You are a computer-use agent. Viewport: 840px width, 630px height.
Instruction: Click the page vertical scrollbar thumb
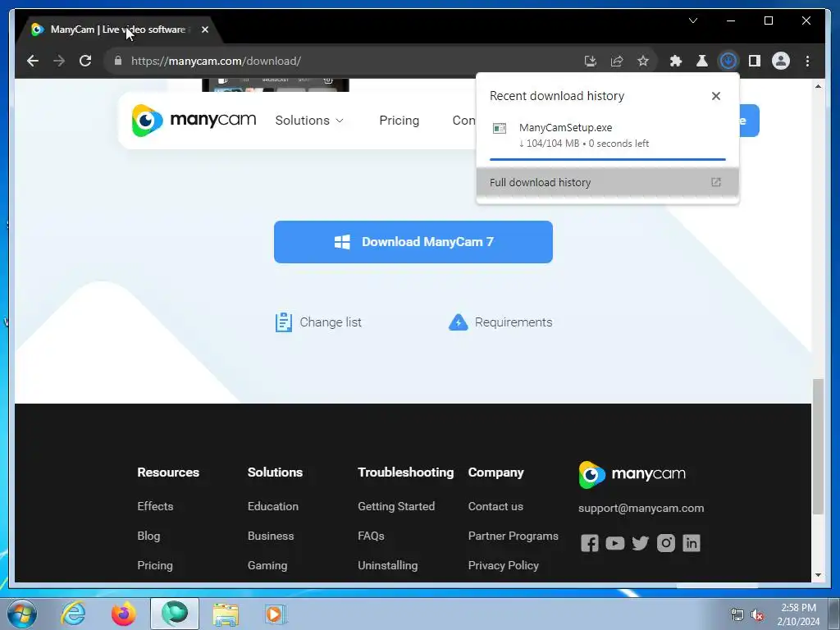(x=818, y=447)
